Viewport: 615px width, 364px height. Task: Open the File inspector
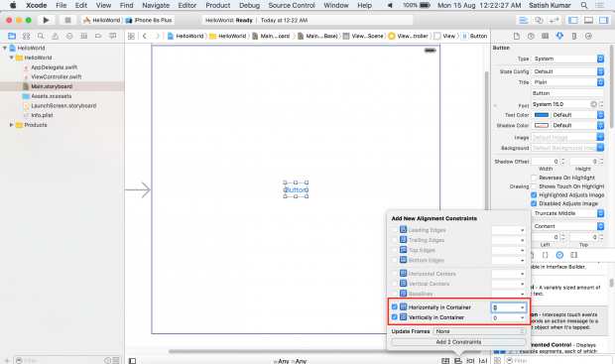click(x=517, y=36)
